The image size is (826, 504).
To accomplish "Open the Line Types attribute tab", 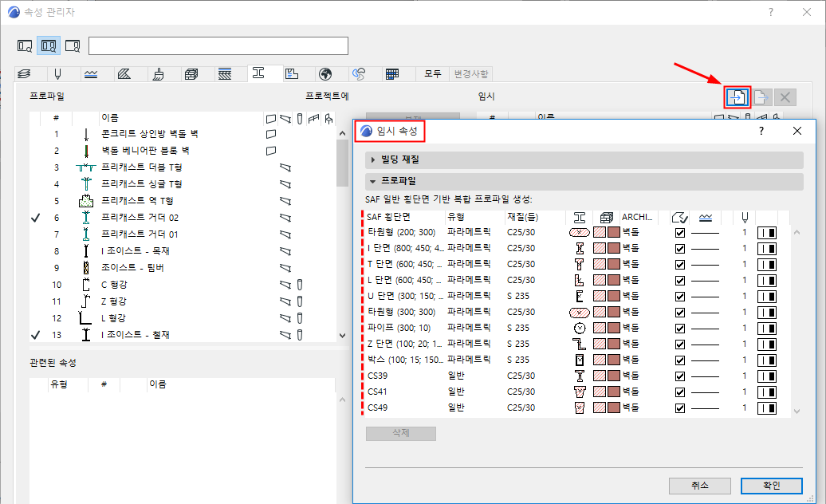I will tap(91, 73).
